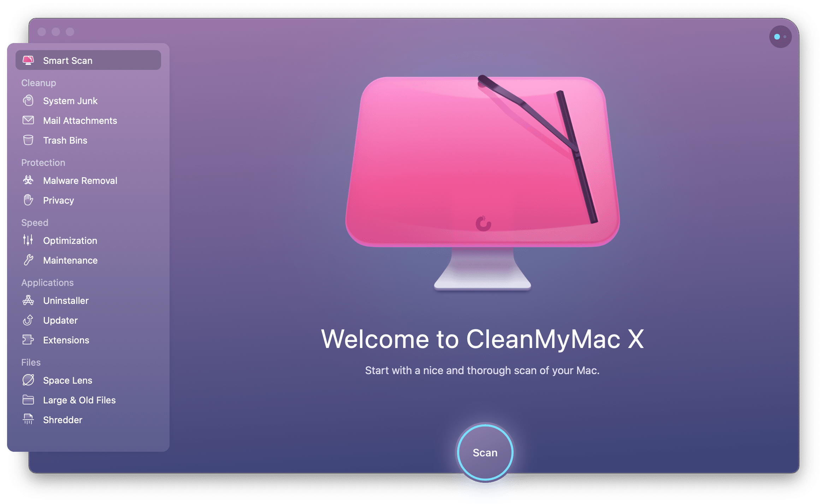This screenshot has width=823, height=504.
Task: Select the System Junk cleanup icon
Action: (29, 101)
